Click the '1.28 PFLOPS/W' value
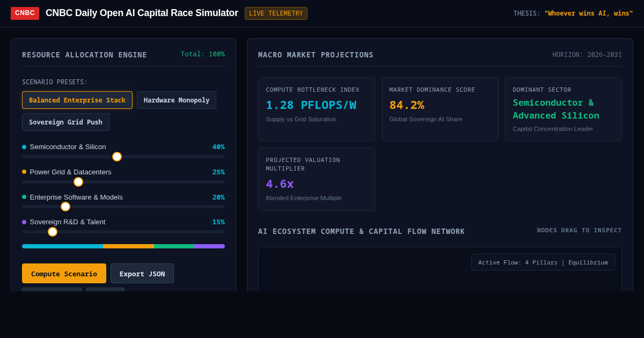This screenshot has width=644, height=338. 311,105
